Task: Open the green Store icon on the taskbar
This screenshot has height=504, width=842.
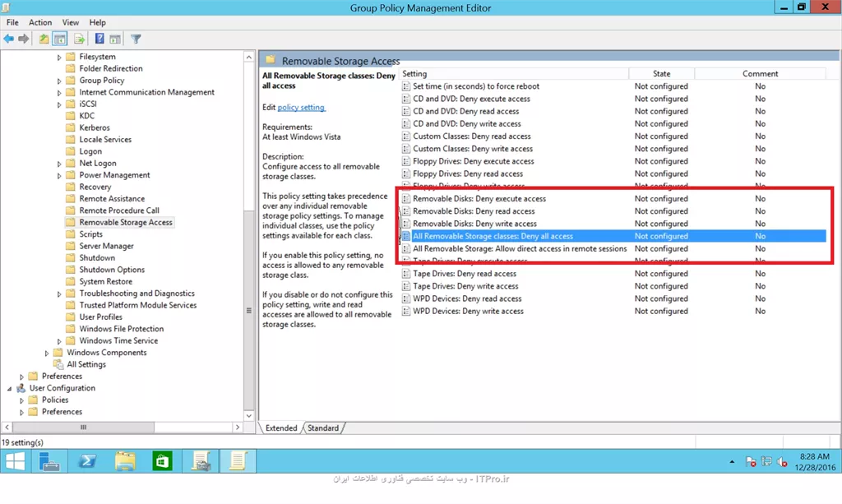Action: (162, 461)
